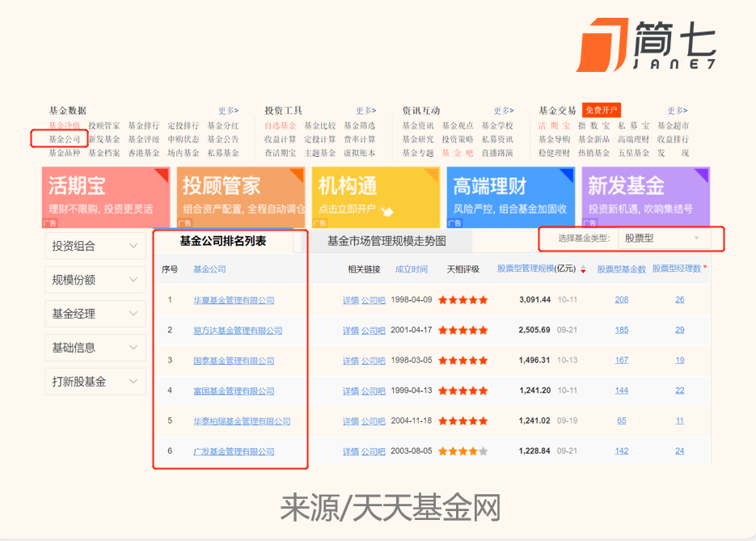Open 详情 for 广发基金 row
This screenshot has height=541, width=756.
point(351,452)
